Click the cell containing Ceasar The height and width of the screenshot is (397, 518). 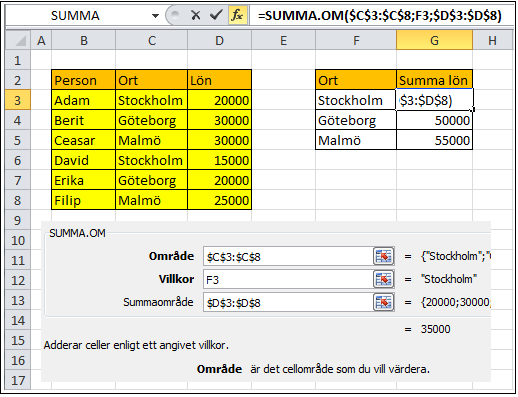coord(84,140)
